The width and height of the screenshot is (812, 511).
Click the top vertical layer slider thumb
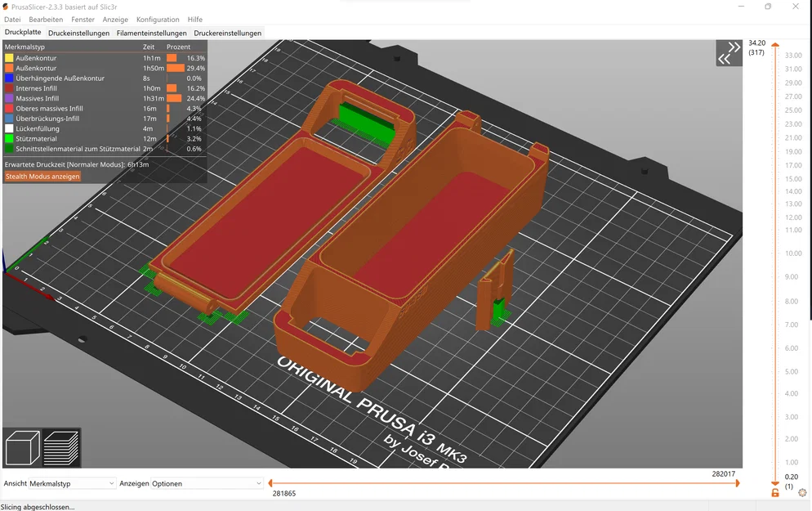click(x=775, y=45)
